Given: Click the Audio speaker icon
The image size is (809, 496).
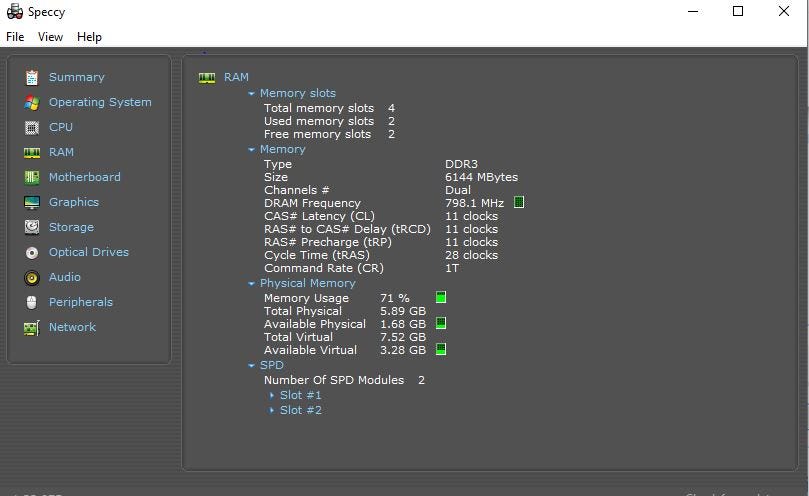Looking at the screenshot, I should pos(32,278).
